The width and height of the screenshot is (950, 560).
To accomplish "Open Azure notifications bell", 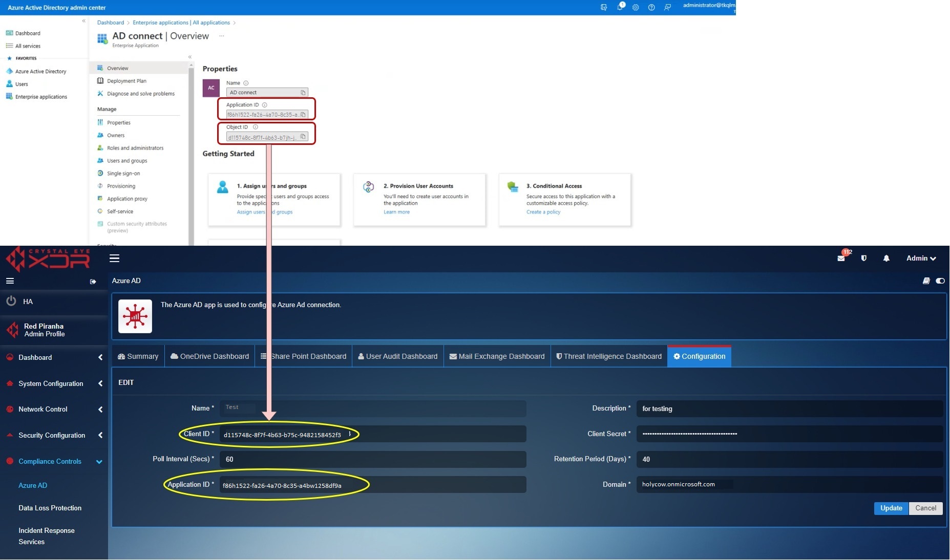I will click(x=620, y=7).
